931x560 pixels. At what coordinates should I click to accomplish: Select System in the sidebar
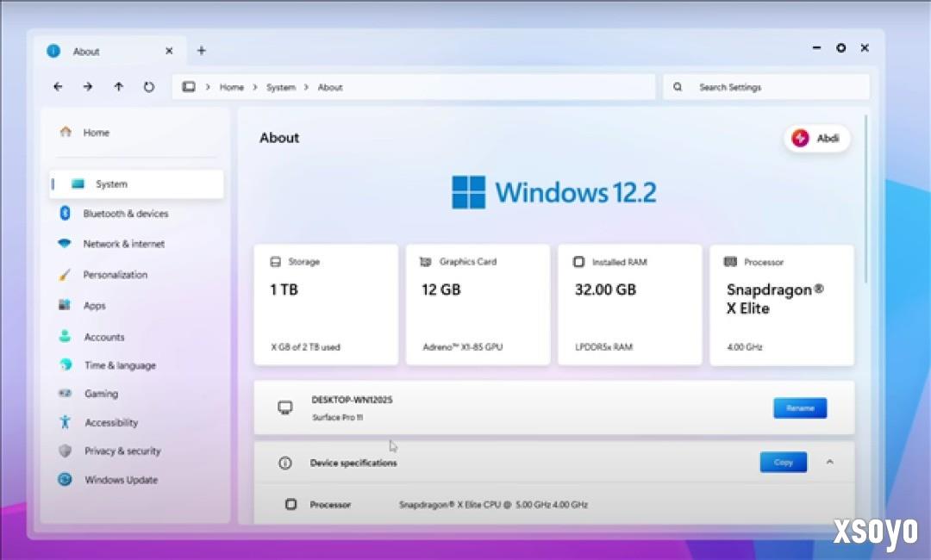point(136,184)
